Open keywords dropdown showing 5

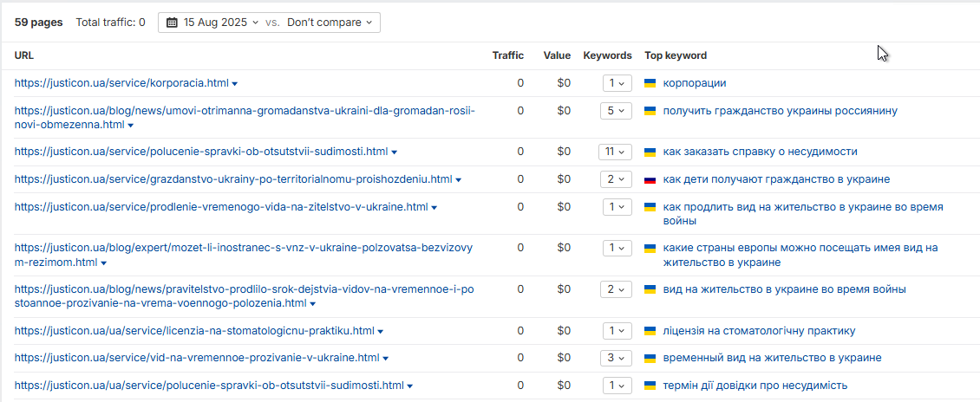tap(617, 111)
